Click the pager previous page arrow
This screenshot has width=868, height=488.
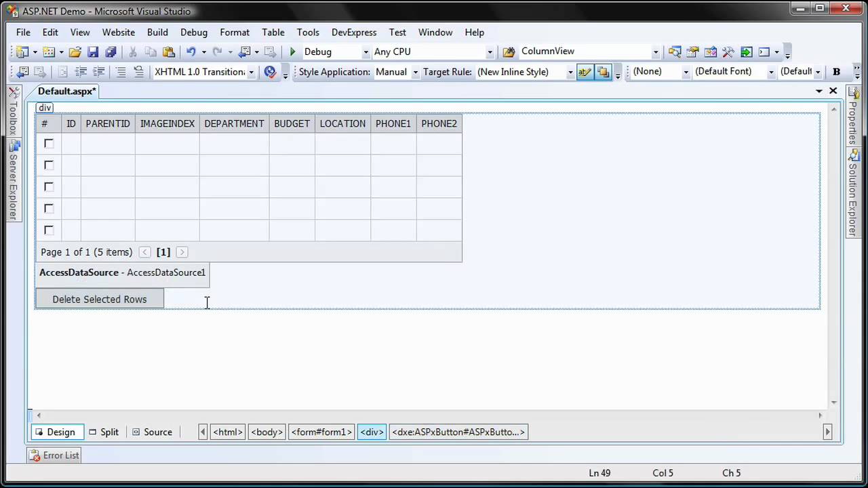145,252
